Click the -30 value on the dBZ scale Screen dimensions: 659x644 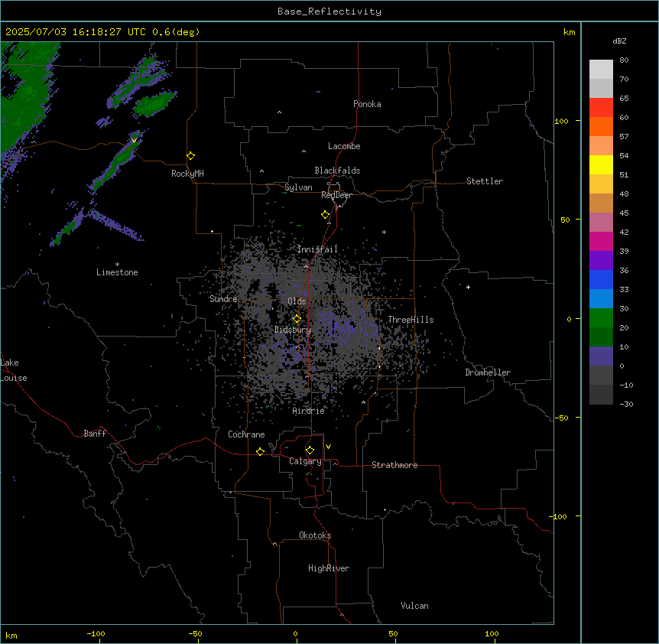626,405
